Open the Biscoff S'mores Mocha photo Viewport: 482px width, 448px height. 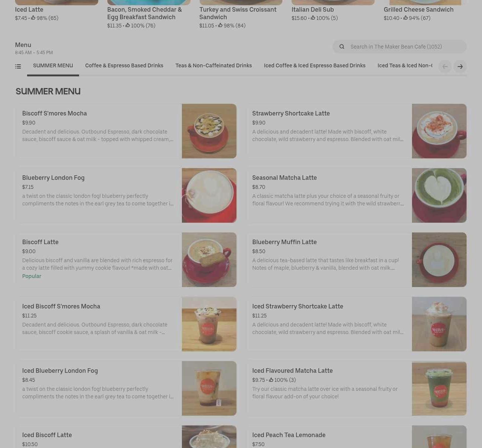click(209, 131)
